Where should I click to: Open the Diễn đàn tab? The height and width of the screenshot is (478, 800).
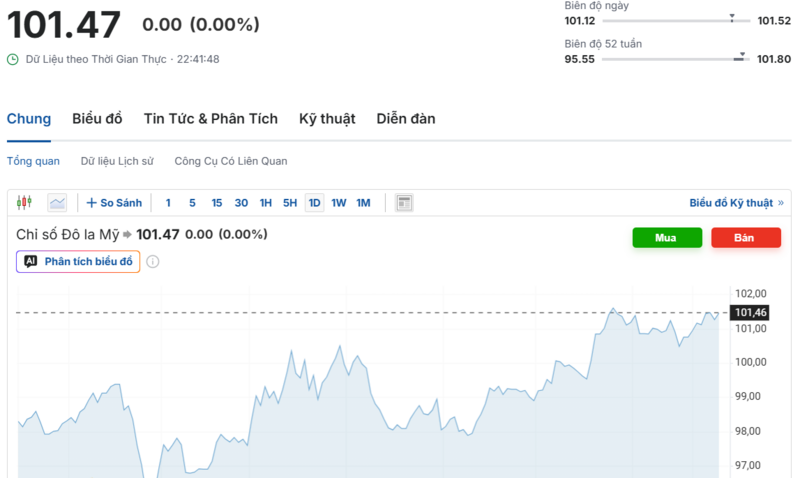click(x=406, y=119)
